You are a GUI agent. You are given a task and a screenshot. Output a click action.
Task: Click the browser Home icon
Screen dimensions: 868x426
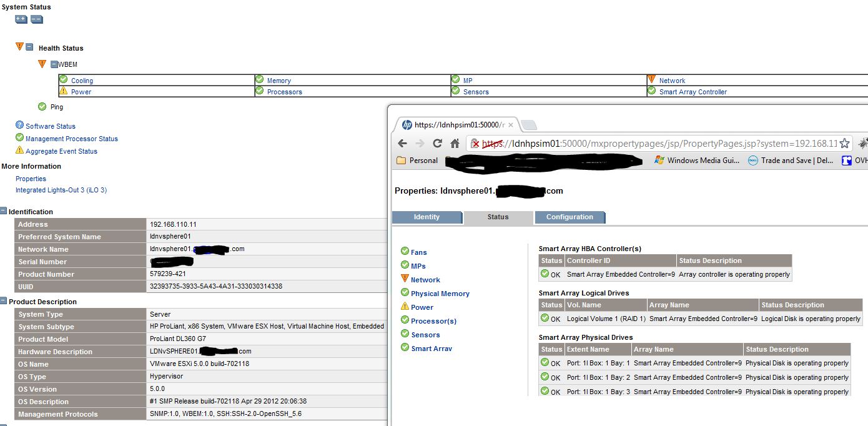pyautogui.click(x=455, y=143)
